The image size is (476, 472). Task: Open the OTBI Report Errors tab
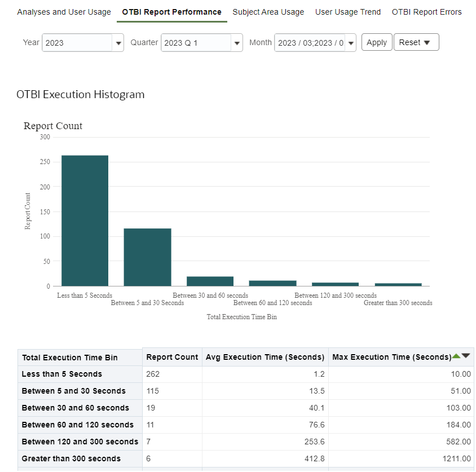point(426,12)
